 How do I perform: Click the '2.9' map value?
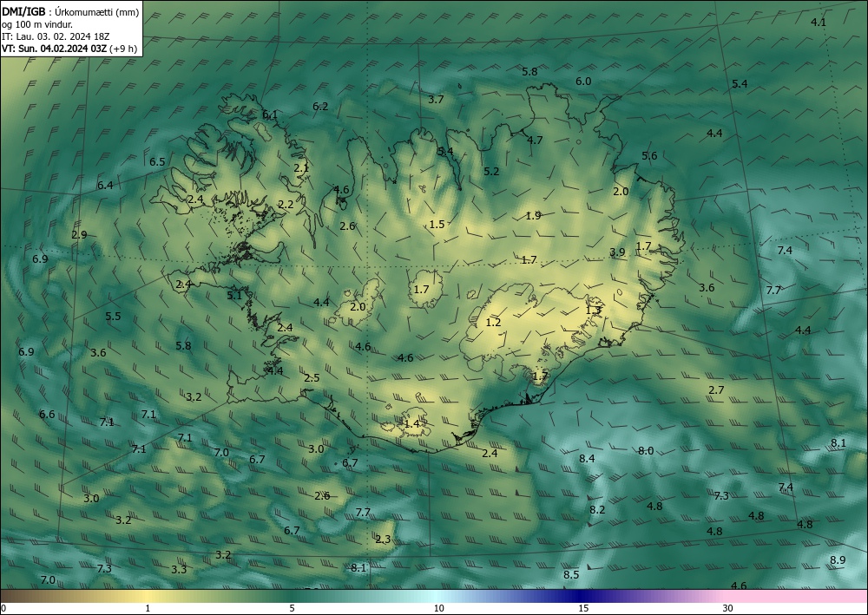[x=79, y=234]
